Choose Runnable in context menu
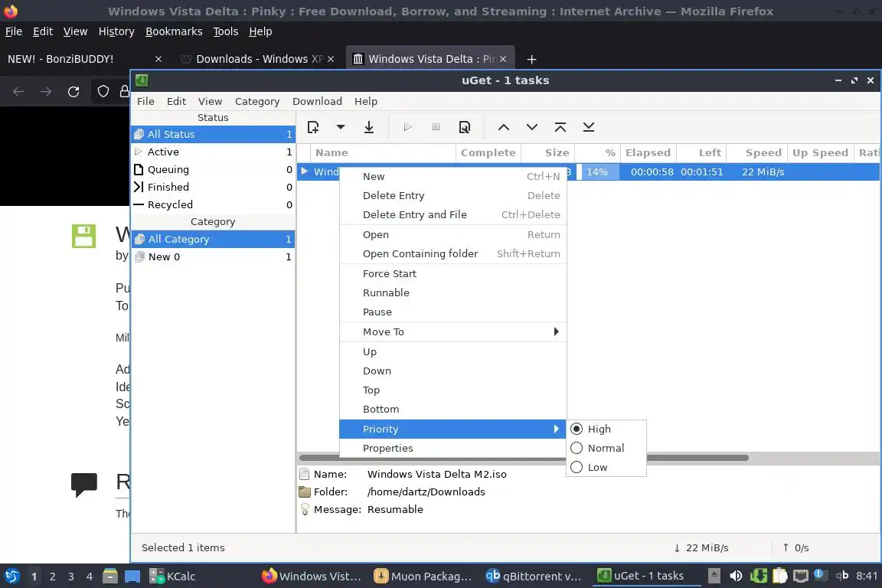The height and width of the screenshot is (588, 882). [x=452, y=292]
